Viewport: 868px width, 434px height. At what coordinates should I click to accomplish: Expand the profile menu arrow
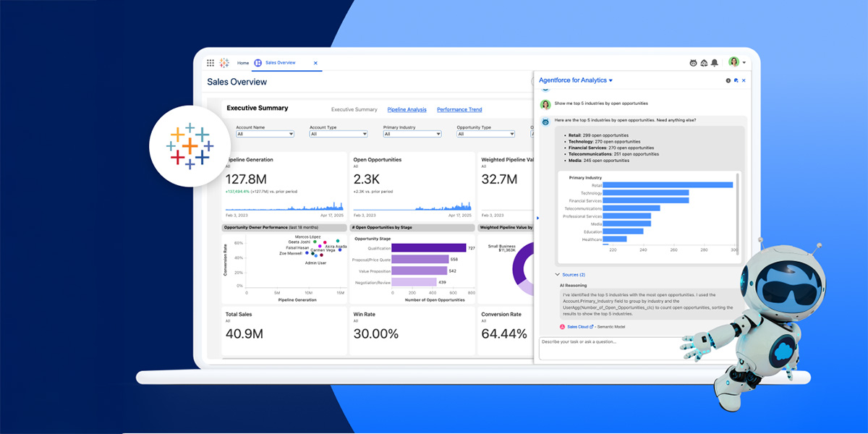[x=744, y=63]
